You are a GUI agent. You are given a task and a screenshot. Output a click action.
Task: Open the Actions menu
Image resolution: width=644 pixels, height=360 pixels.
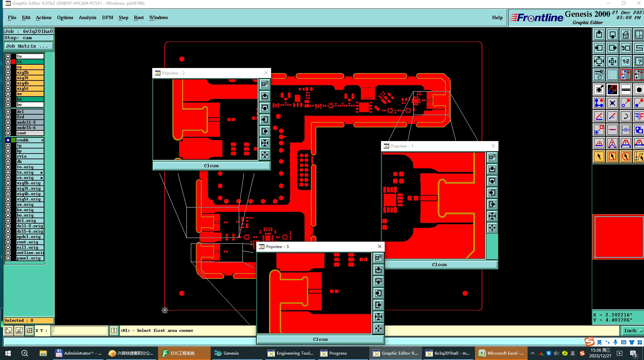(x=44, y=17)
